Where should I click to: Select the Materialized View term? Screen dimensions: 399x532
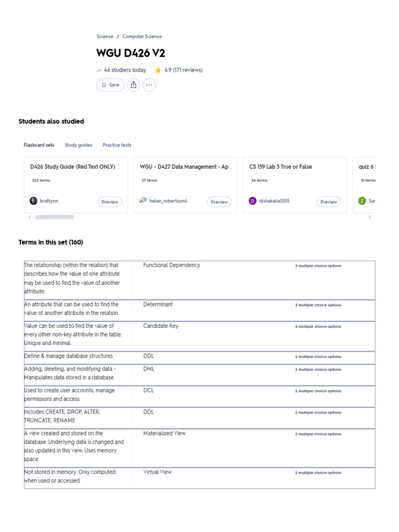coord(164,433)
